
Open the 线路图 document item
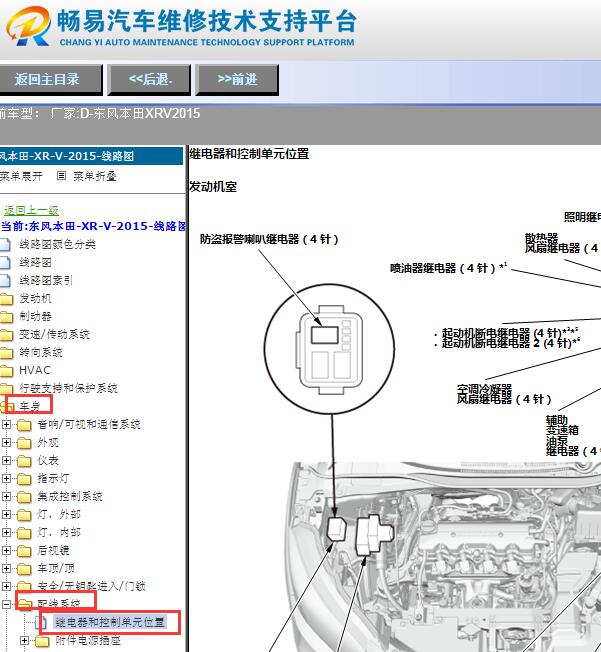coord(35,262)
